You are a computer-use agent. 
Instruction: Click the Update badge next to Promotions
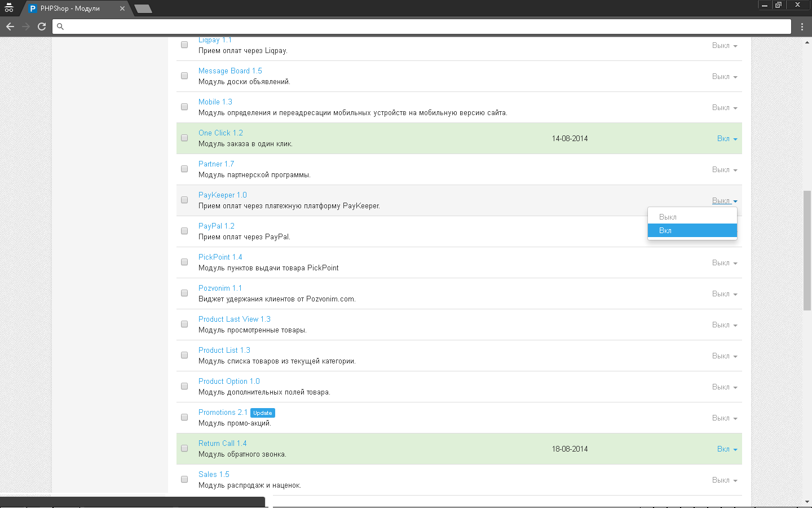pos(262,413)
